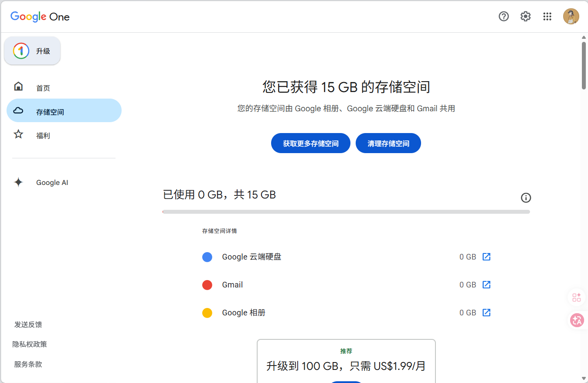The width and height of the screenshot is (588, 383).
Task: Open the Help question mark icon
Action: [x=504, y=17]
